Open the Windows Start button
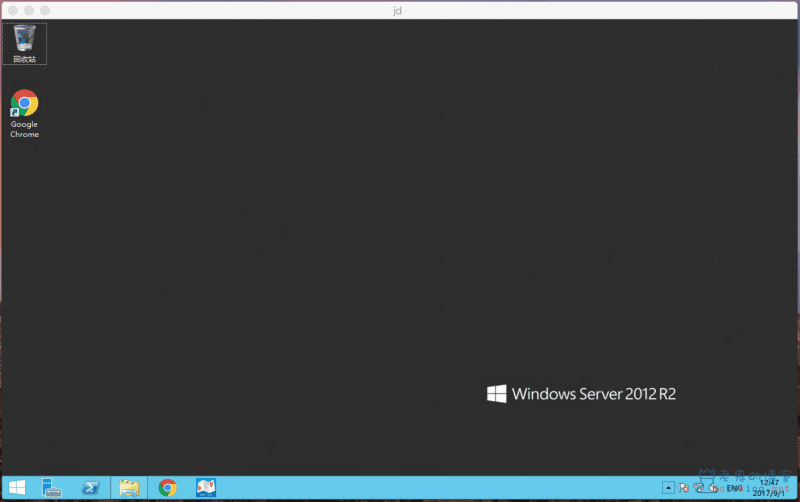Screen dimensions: 800x502 [17, 488]
